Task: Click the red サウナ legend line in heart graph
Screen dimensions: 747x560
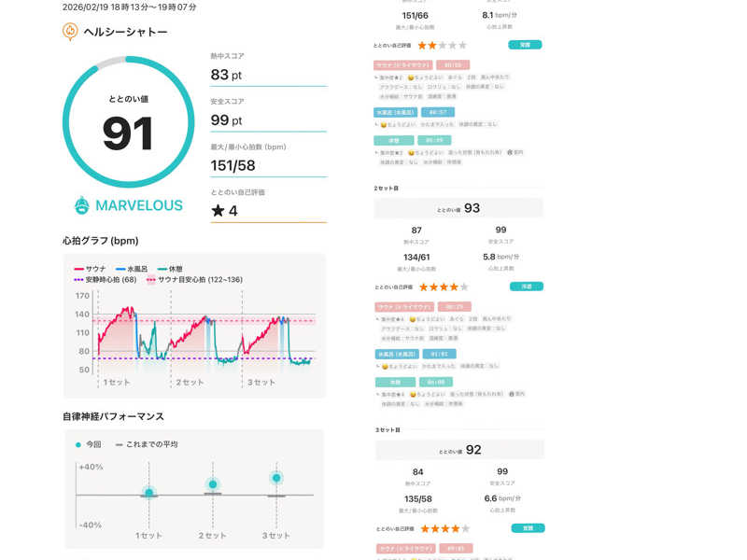Action: pos(79,269)
